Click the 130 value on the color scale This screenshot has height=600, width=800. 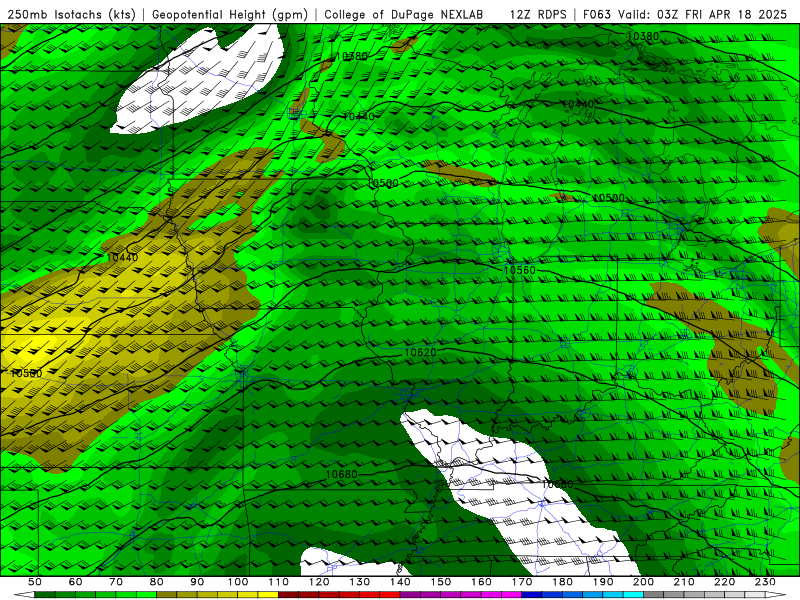pyautogui.click(x=360, y=582)
